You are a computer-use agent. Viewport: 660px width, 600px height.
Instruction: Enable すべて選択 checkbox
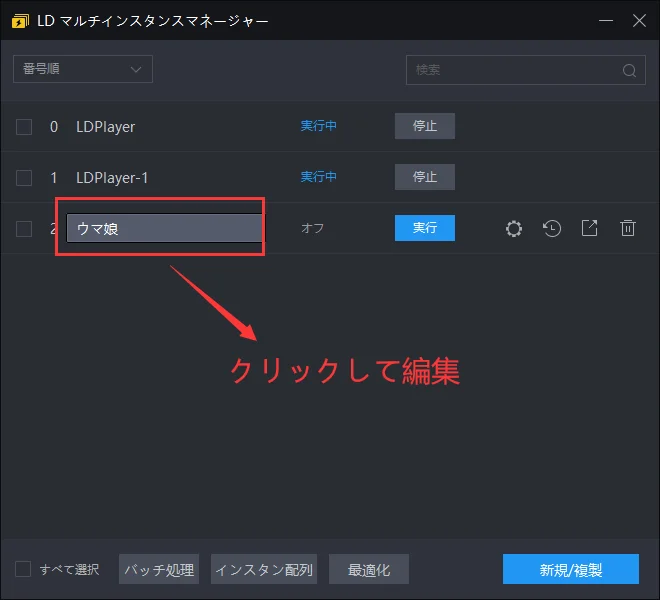pyautogui.click(x=23, y=569)
